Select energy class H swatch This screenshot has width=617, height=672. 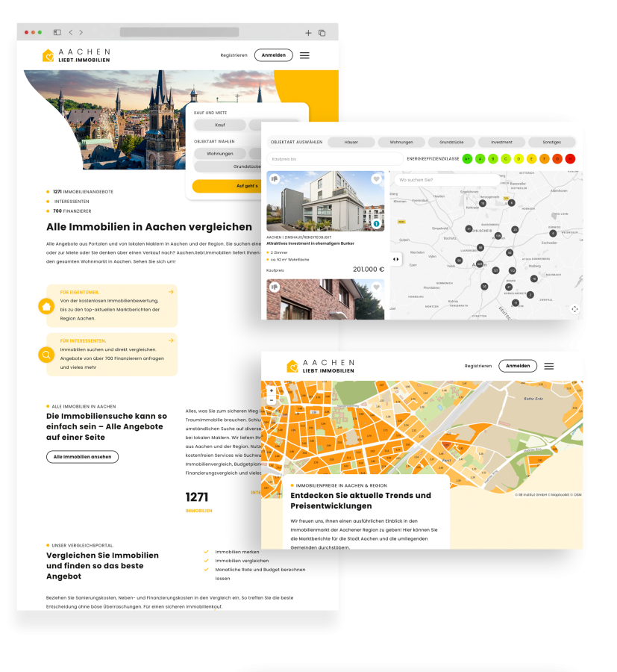[x=570, y=158]
